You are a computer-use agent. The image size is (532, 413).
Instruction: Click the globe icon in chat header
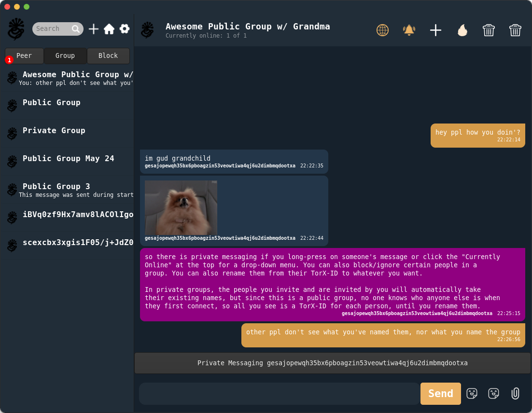click(x=382, y=30)
